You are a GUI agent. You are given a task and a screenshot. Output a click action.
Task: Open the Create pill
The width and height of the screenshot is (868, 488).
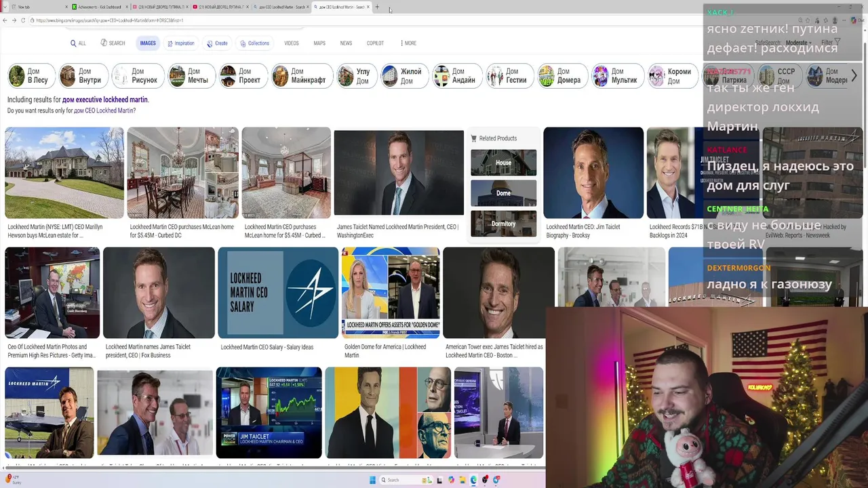(x=218, y=43)
